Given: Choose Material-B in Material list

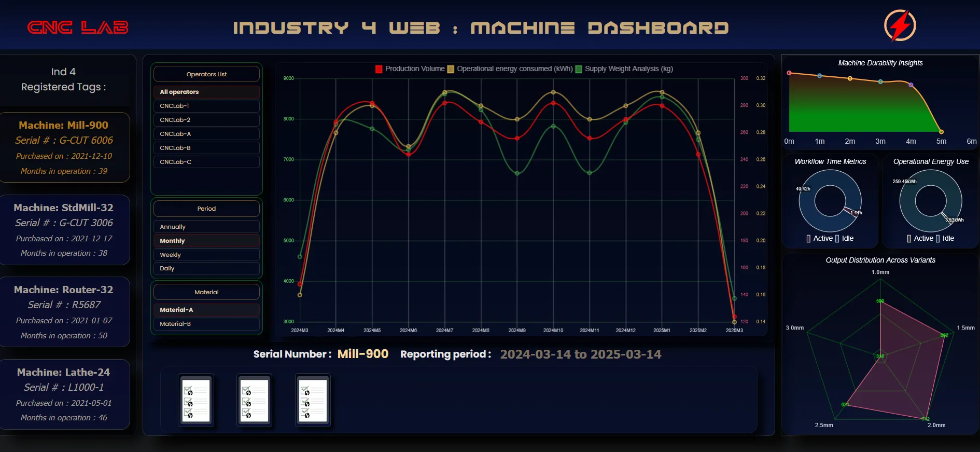Looking at the screenshot, I should tap(206, 324).
